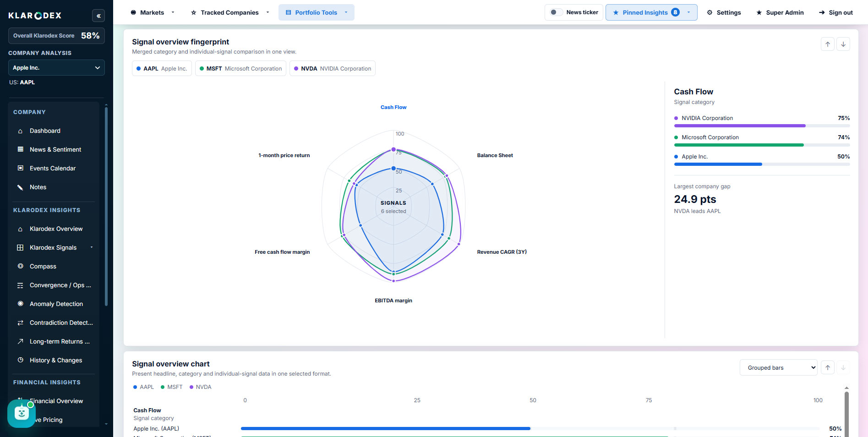Open the Grouped bars chart format dropdown
The image size is (868, 437).
tap(778, 367)
